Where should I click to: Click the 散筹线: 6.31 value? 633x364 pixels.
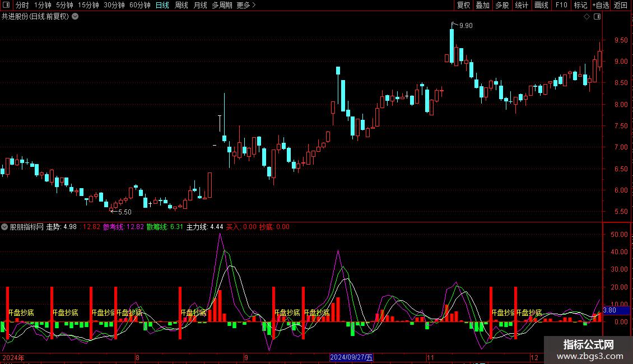click(x=165, y=227)
